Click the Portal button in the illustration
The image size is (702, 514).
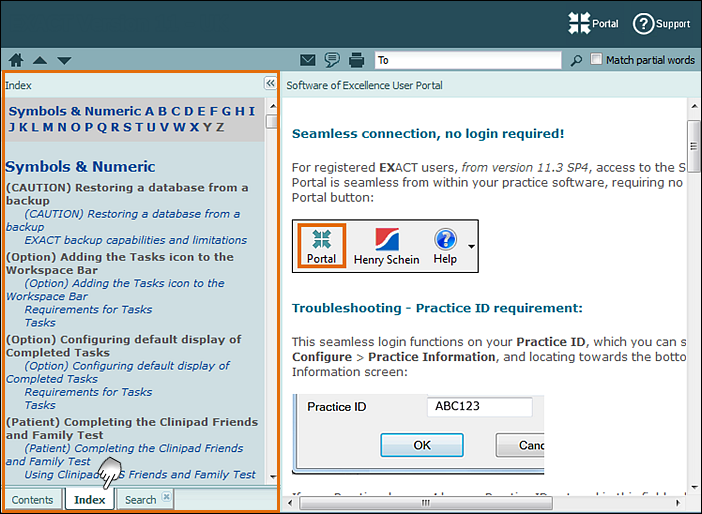click(x=321, y=246)
